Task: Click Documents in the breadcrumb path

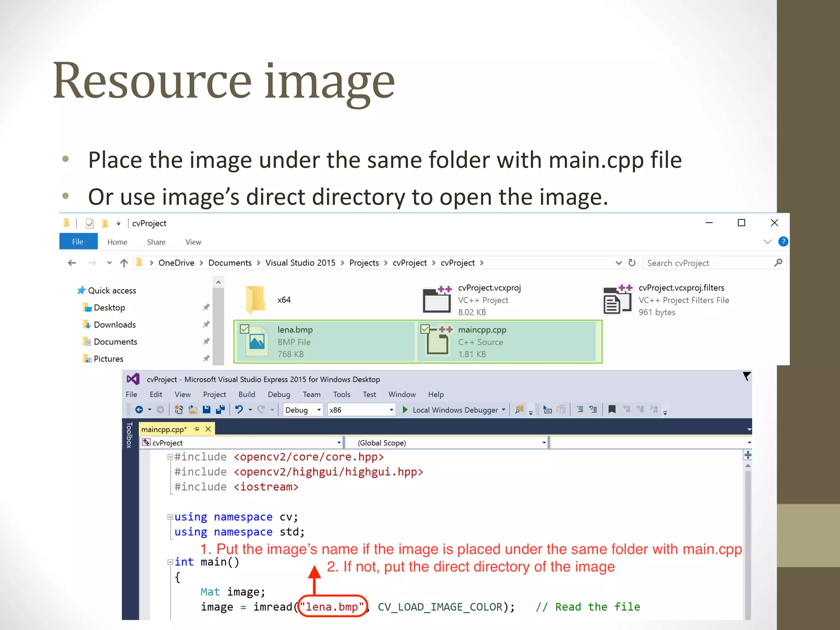Action: [x=230, y=263]
